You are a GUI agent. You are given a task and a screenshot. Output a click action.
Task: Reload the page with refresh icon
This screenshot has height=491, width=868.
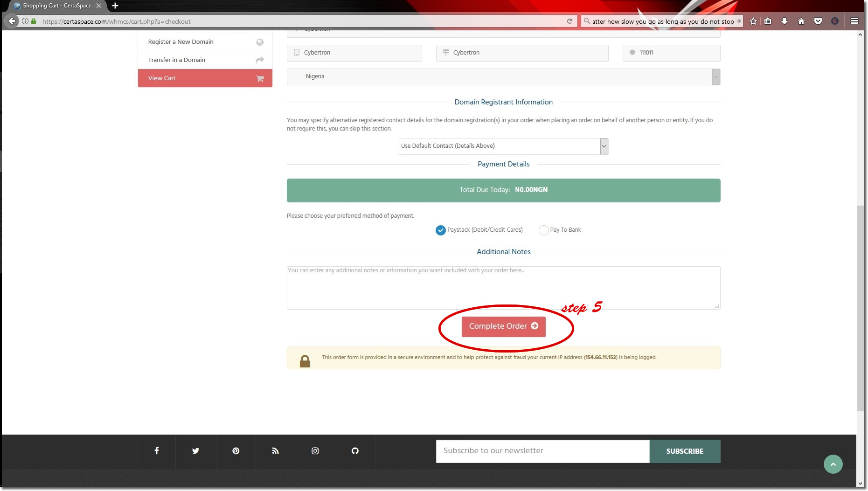[569, 21]
